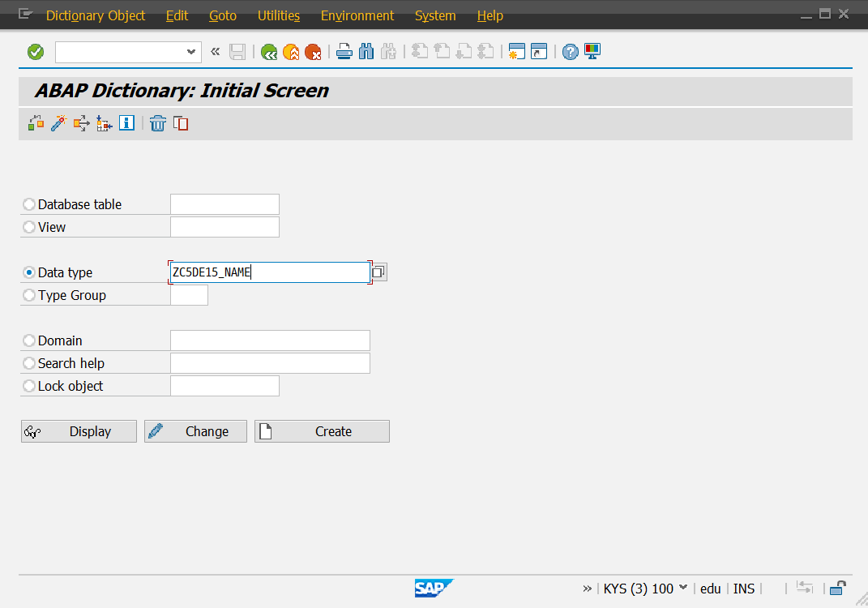
Task: Click the Previous Page icon
Action: pos(442,52)
